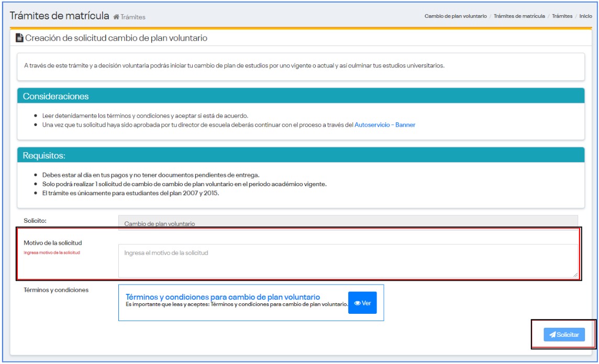This screenshot has height=364, width=599.
Task: Focus the Motivo de la solicitud text area
Action: pyautogui.click(x=348, y=260)
